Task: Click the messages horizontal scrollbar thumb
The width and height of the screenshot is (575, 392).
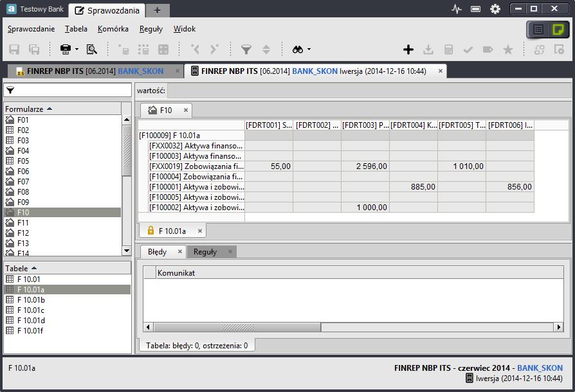Action: (x=237, y=327)
